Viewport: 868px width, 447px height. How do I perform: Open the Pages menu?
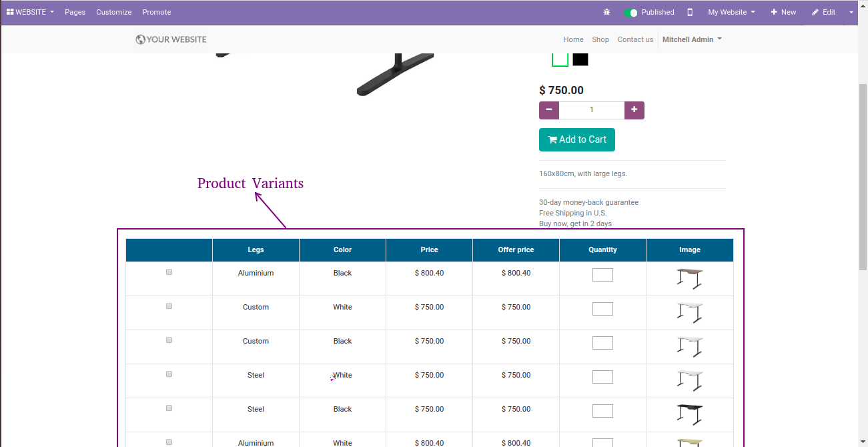click(x=75, y=12)
